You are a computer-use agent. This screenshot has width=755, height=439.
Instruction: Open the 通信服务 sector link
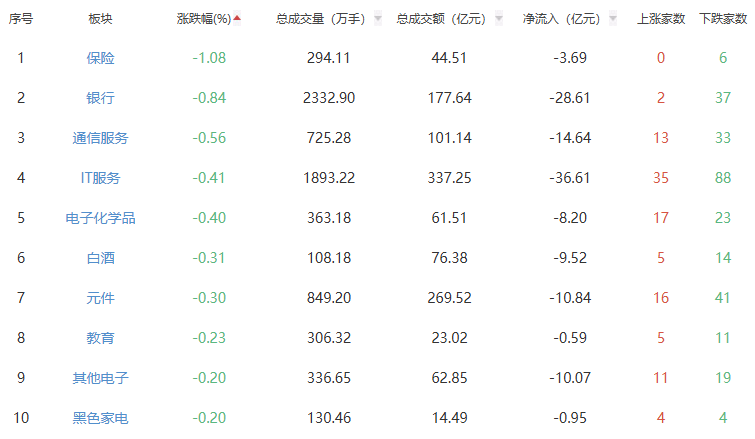click(x=100, y=138)
